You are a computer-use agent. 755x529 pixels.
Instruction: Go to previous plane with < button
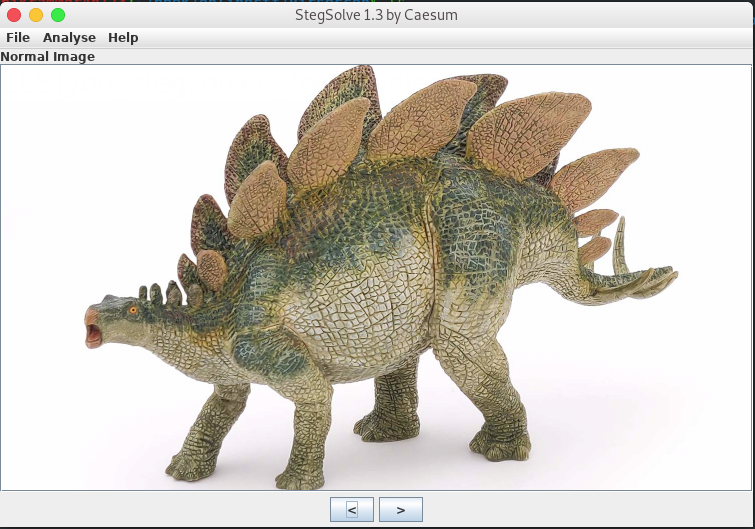click(351, 509)
